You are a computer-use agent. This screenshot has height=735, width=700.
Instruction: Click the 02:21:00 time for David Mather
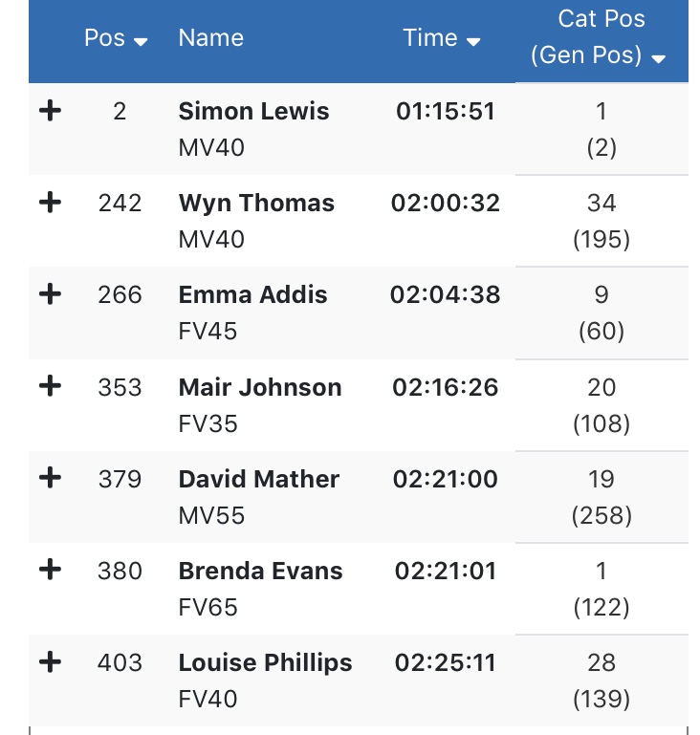pyautogui.click(x=445, y=479)
